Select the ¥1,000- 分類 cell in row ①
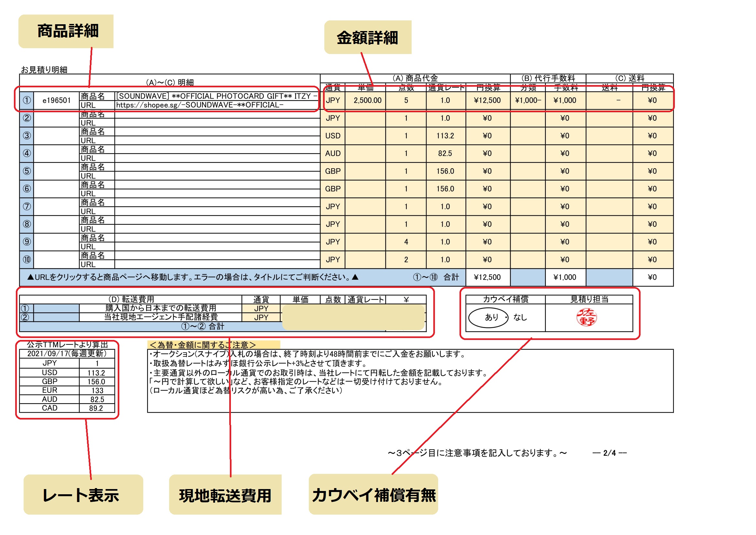 [x=528, y=101]
